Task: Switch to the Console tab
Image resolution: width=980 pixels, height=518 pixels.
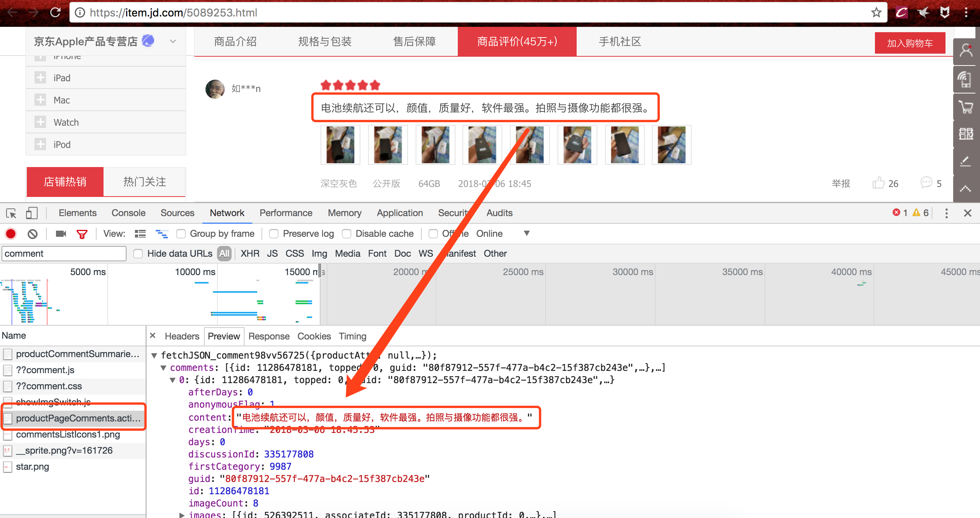Action: (x=128, y=213)
